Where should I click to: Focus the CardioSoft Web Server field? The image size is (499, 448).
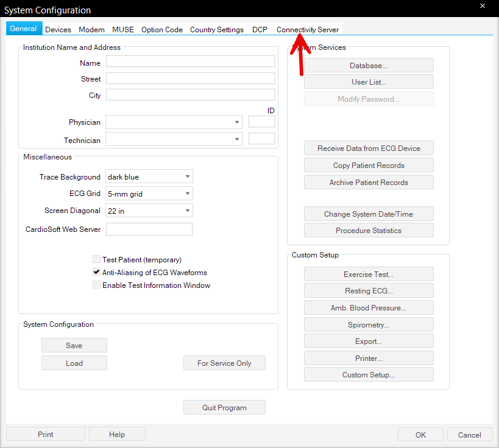click(x=149, y=229)
